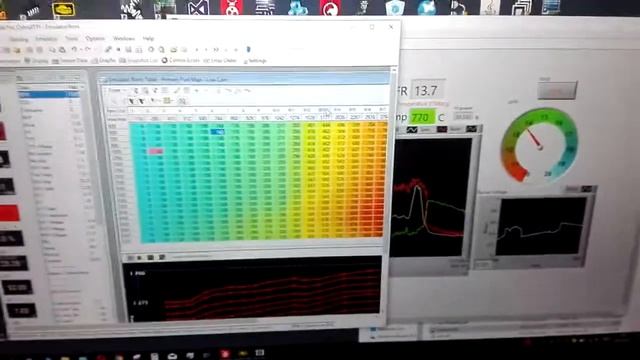Open the Tools menu
The image size is (640, 360).
(x=71, y=38)
